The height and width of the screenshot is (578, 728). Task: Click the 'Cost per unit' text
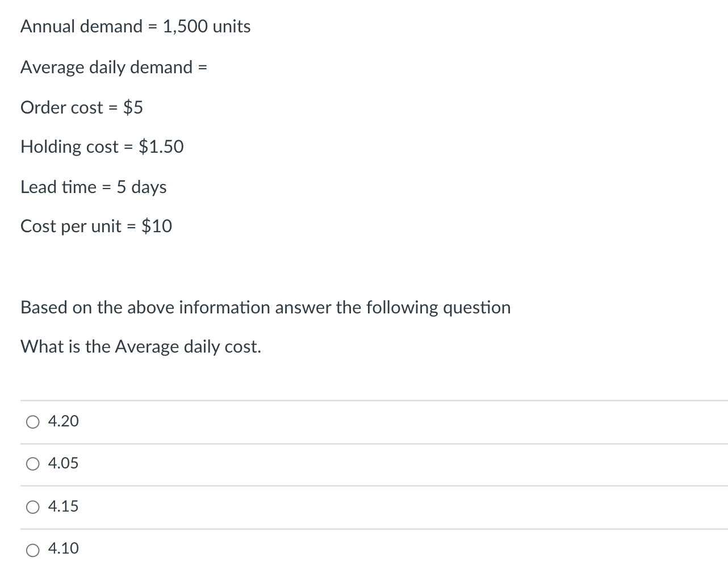(71, 227)
